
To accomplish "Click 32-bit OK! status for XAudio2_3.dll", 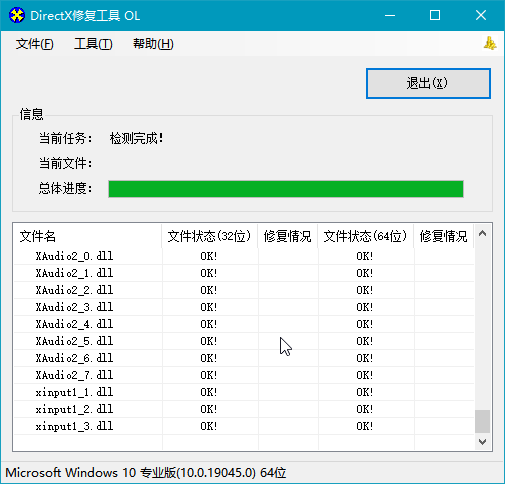I will tap(209, 307).
